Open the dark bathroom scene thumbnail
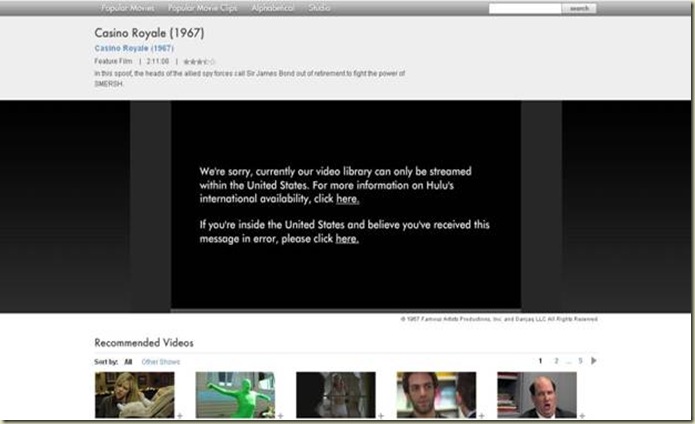695x424 pixels. [336, 395]
